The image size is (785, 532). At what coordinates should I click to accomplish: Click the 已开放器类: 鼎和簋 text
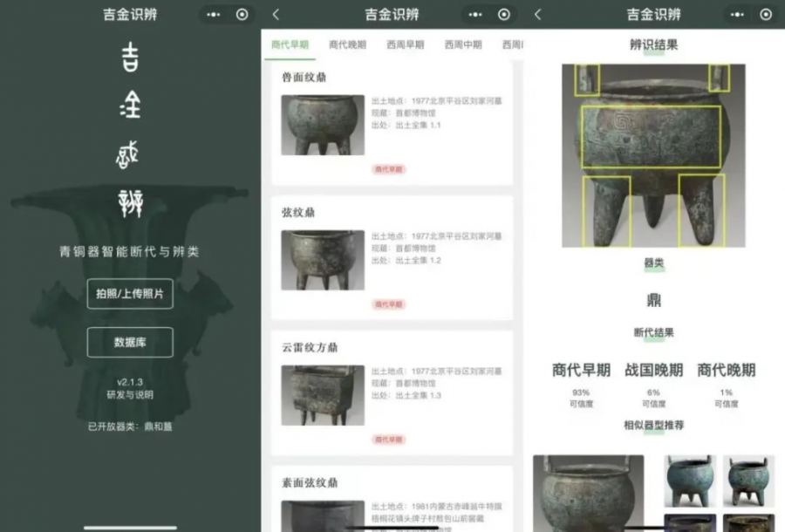tap(130, 426)
